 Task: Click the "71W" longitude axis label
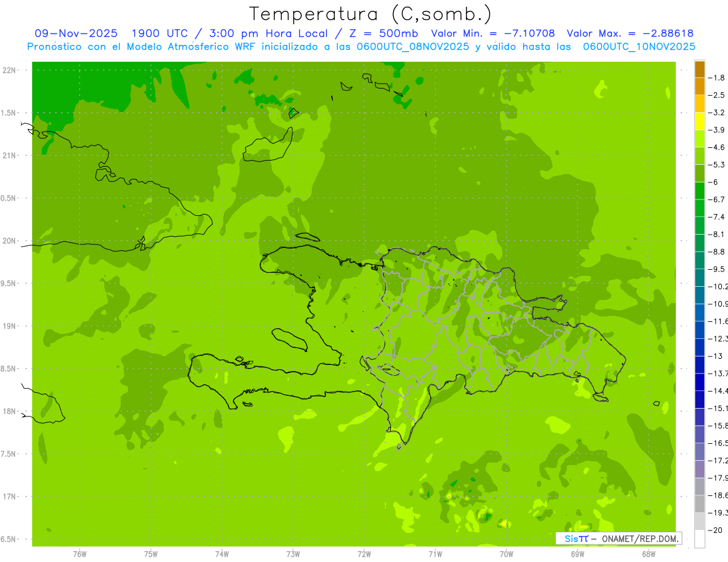tap(435, 554)
